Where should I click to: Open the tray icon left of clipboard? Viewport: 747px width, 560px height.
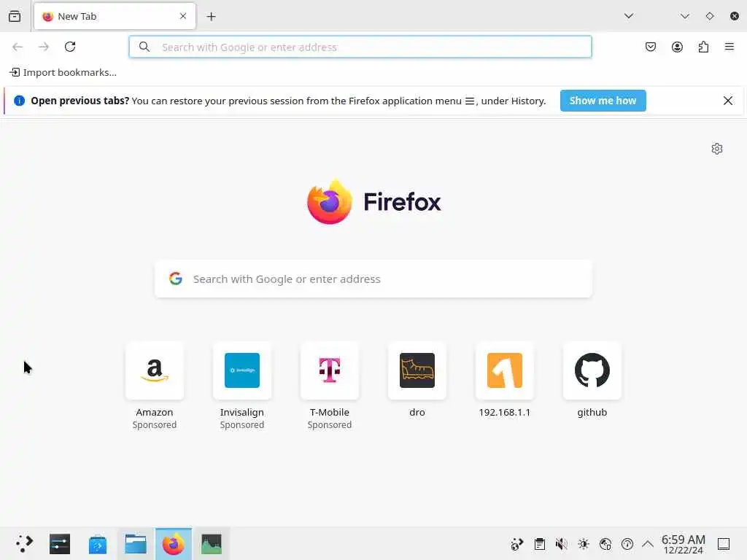[517, 544]
